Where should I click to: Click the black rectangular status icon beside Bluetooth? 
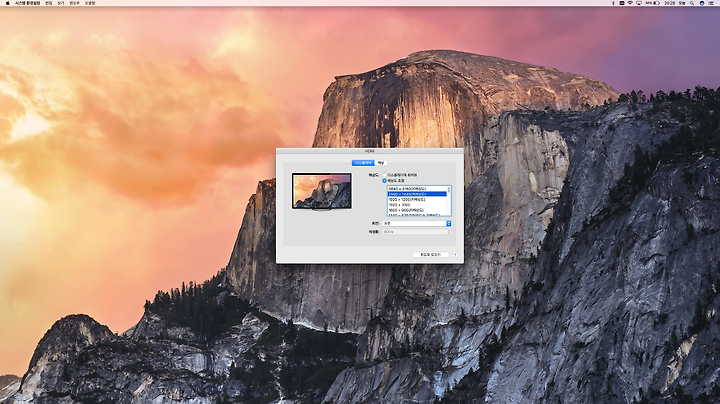pyautogui.click(x=622, y=3)
